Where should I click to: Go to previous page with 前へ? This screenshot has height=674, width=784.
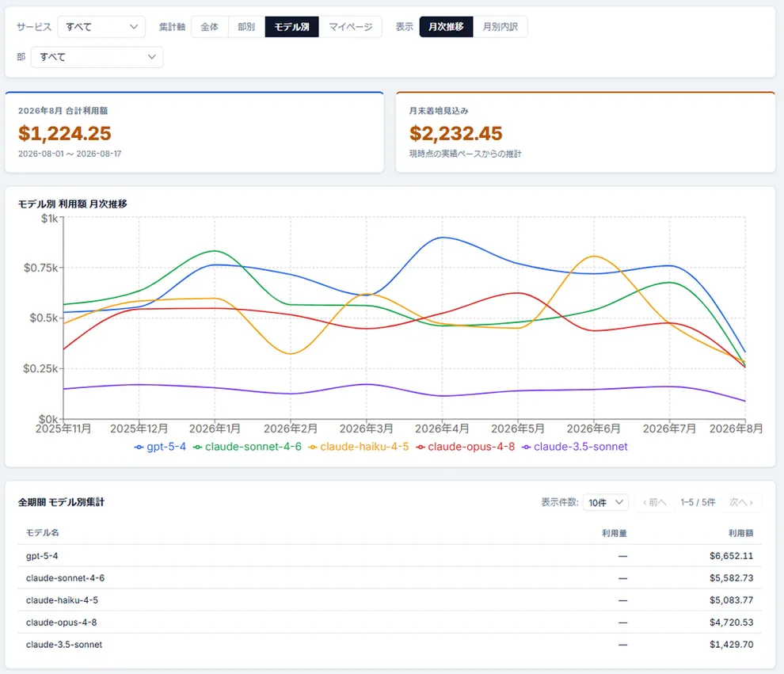coord(654,502)
